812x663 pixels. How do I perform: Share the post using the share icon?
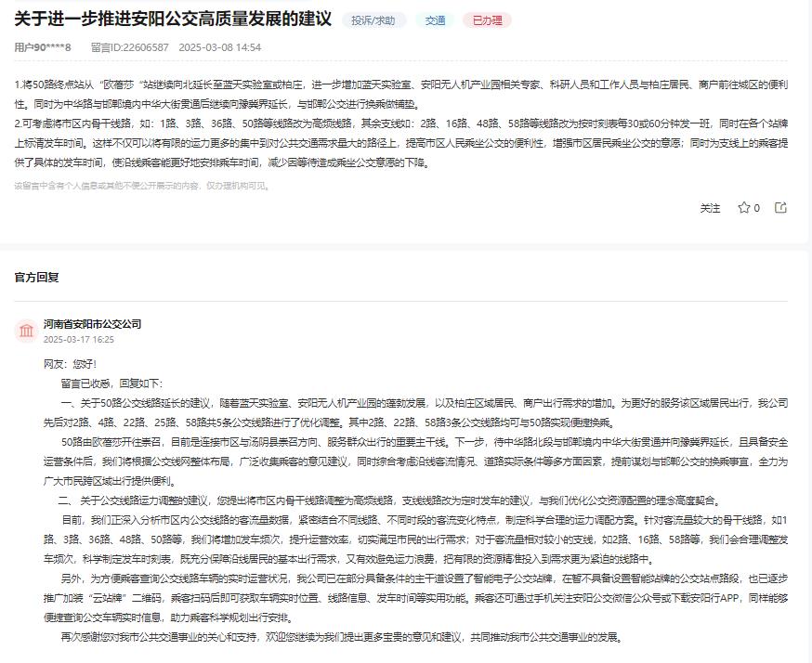pos(780,209)
